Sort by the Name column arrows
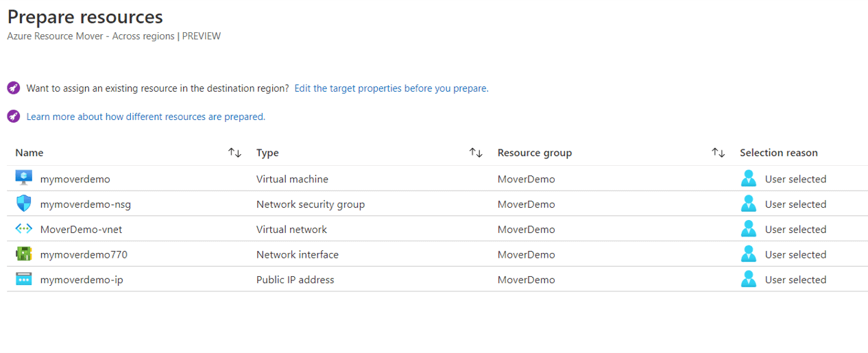The width and height of the screenshot is (868, 353). (234, 153)
